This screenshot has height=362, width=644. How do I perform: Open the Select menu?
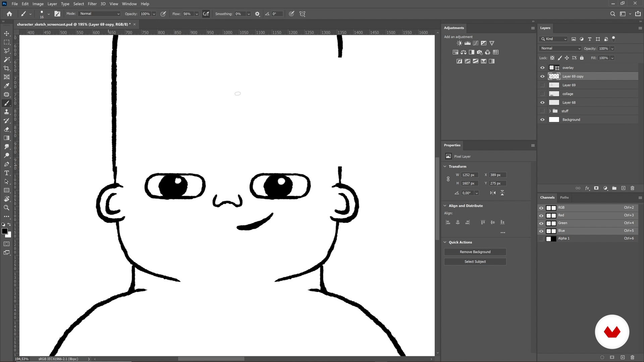(78, 4)
